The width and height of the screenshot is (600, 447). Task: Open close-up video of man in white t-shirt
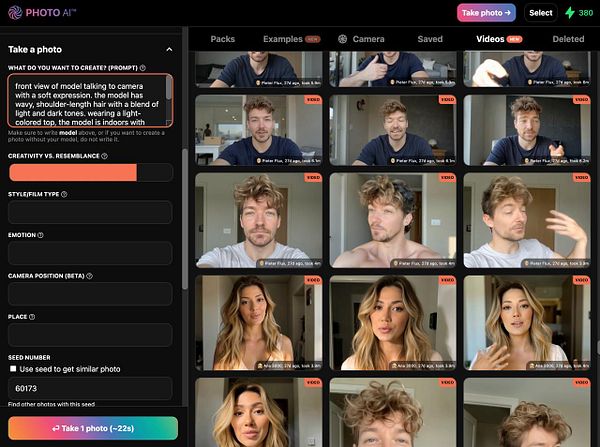(259, 220)
